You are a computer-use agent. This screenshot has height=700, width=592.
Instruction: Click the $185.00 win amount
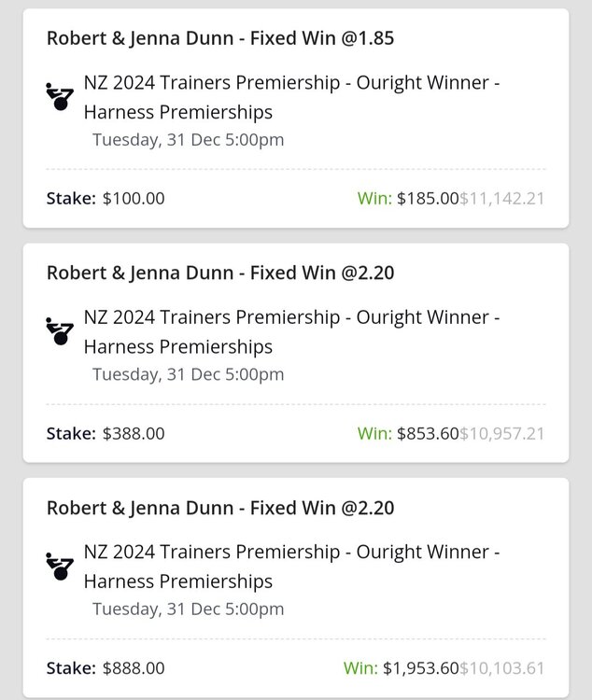[x=428, y=198]
